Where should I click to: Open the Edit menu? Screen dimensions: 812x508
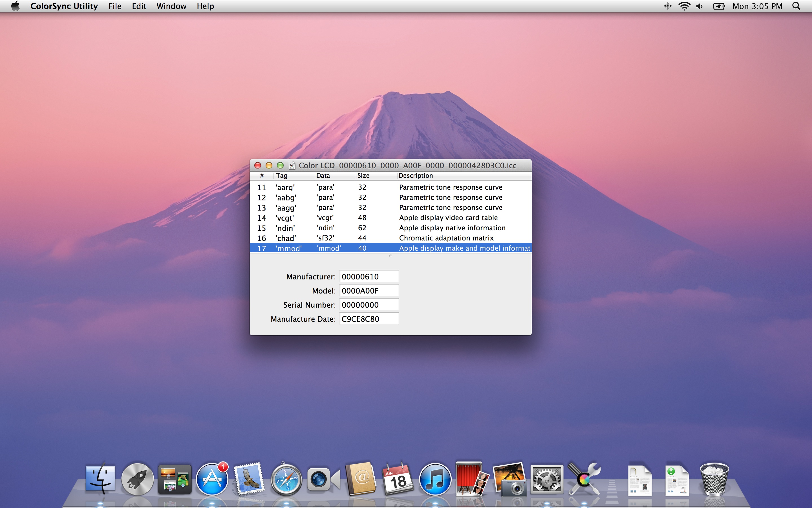(139, 6)
